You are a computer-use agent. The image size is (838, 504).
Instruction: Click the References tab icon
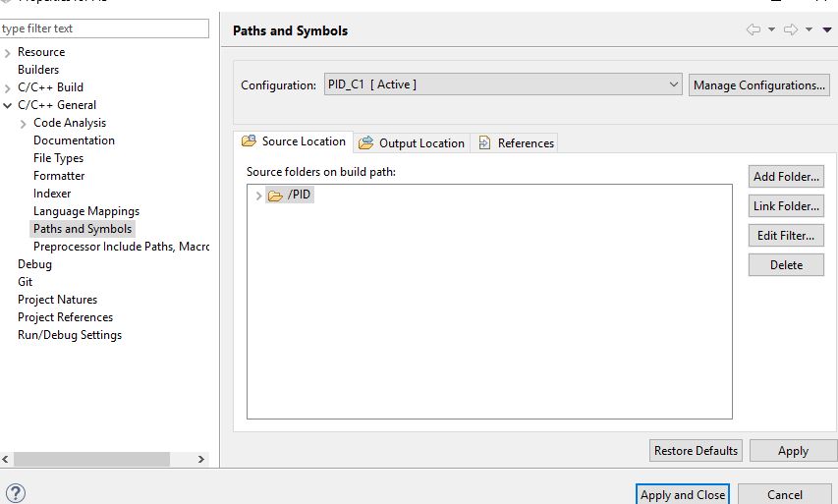tap(484, 142)
